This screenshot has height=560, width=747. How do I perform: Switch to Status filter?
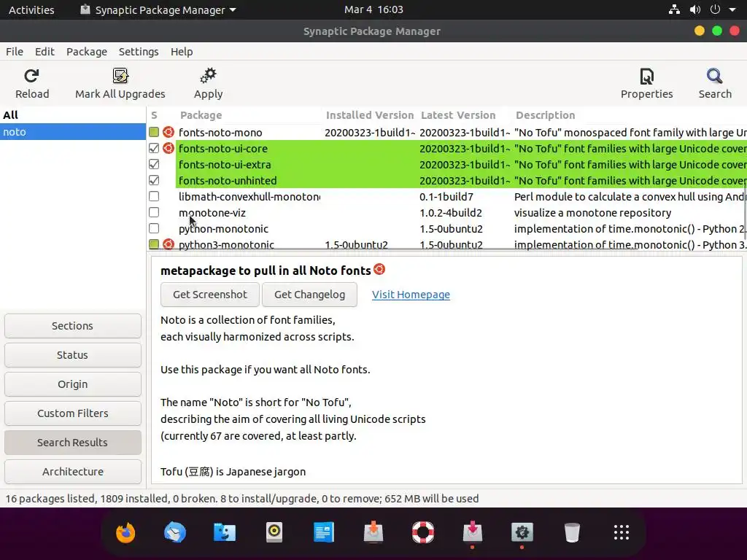(x=73, y=355)
